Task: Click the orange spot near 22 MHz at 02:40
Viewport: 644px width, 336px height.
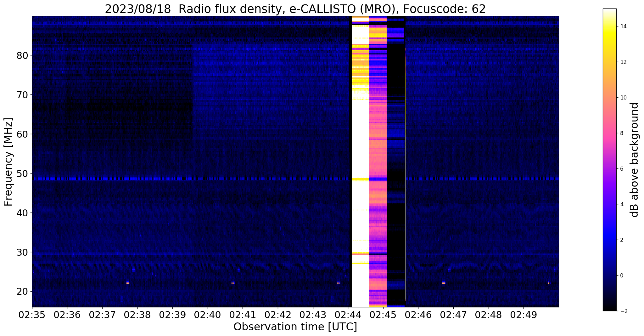Action: (233, 283)
